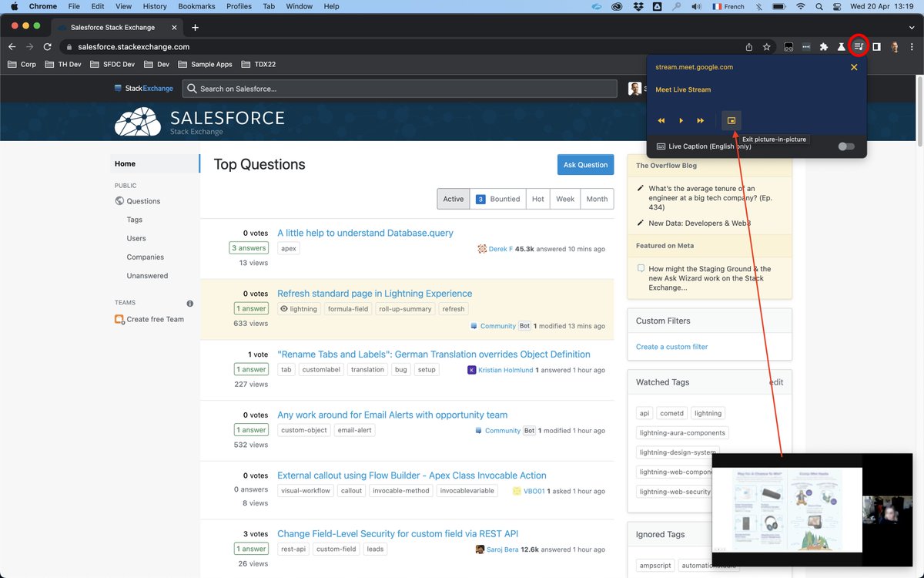Click the roll-up-summary tag
The image size is (924, 578).
pyautogui.click(x=405, y=309)
